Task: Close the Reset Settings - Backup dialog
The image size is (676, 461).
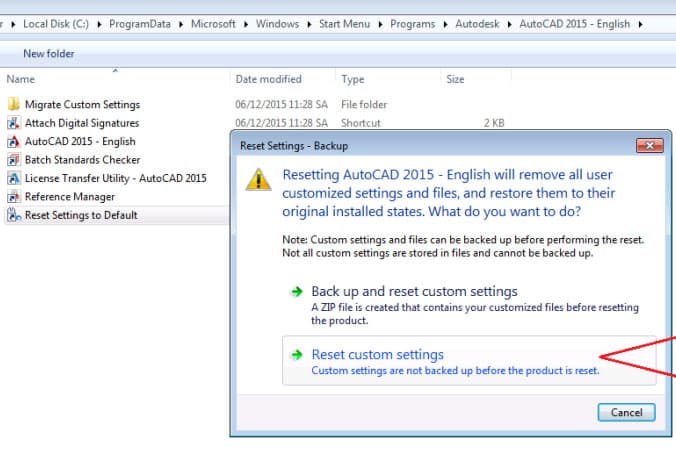Action: click(x=648, y=145)
